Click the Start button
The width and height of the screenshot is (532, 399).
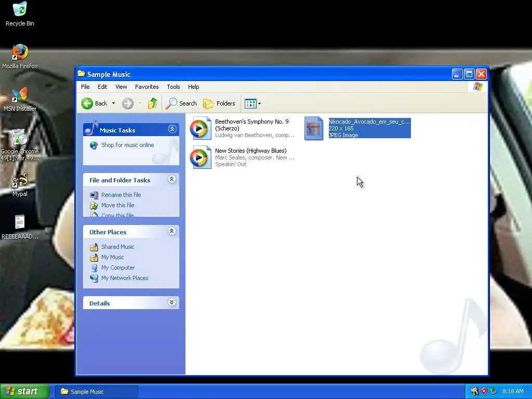tap(24, 392)
